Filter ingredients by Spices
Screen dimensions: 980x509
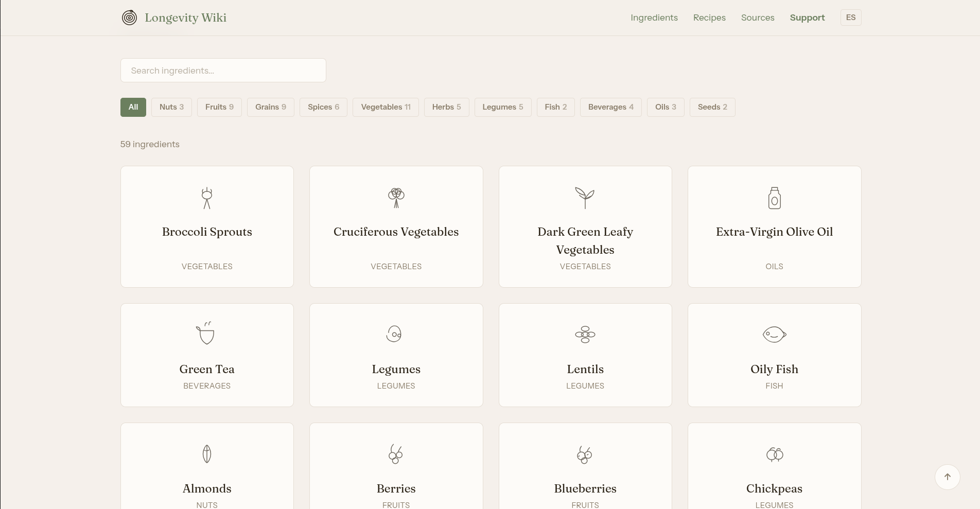(323, 107)
